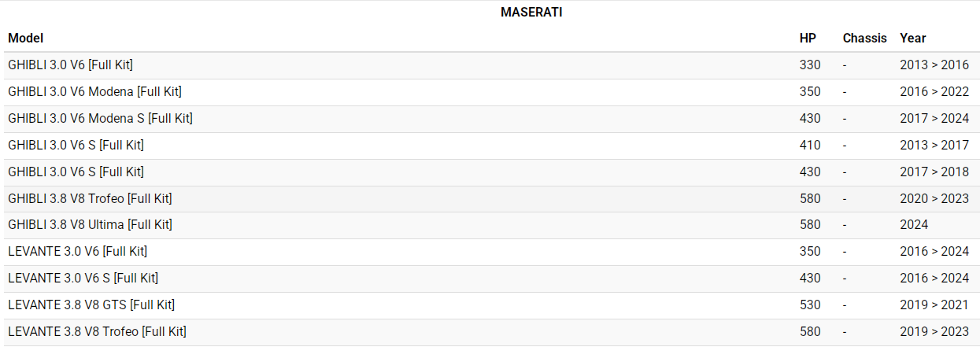This screenshot has height=347, width=980.
Task: Open LEVANTE 3.8 V8 GTS [Full Kit]
Action: (91, 305)
